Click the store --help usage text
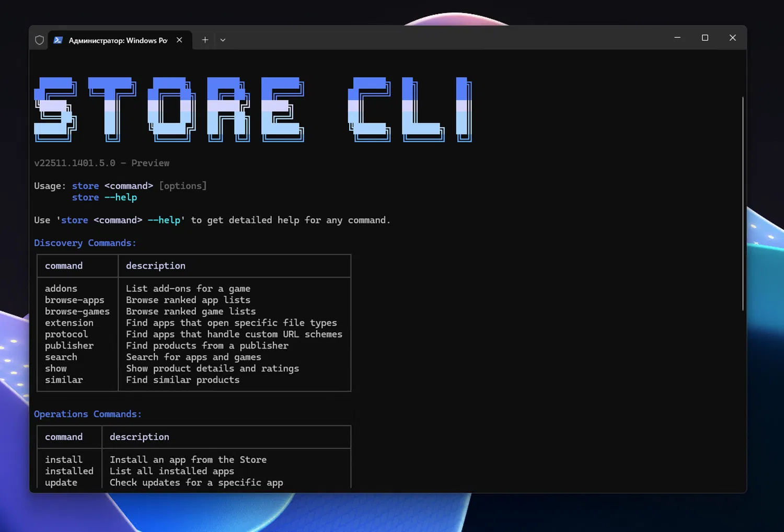Viewport: 784px width, 532px height. [x=105, y=197]
